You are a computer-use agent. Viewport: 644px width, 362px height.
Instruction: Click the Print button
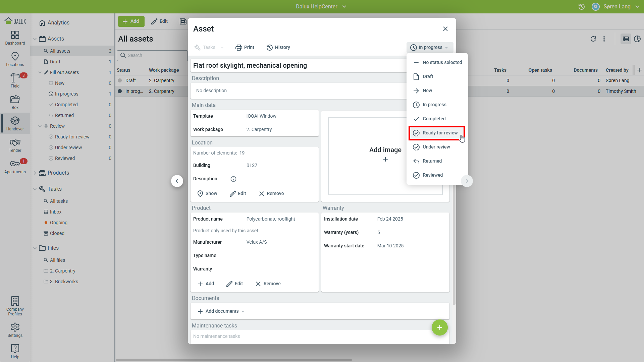(245, 48)
